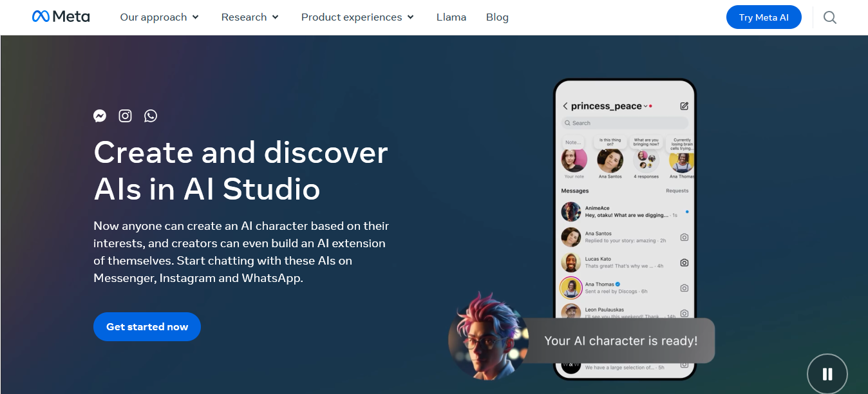
Task: Click the Messenger icon above the headline
Action: tap(100, 116)
